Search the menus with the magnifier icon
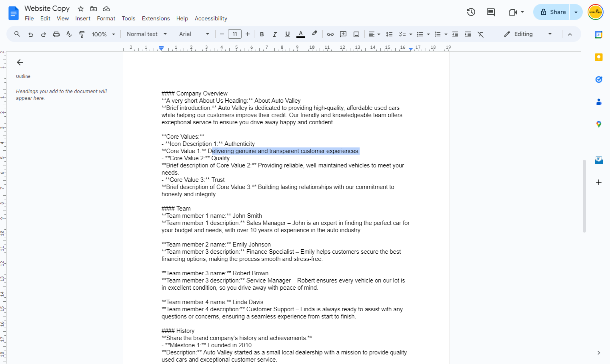 17,34
